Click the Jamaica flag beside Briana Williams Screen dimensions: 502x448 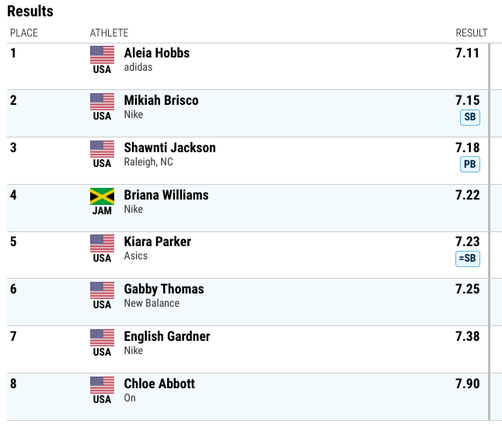pos(102,196)
